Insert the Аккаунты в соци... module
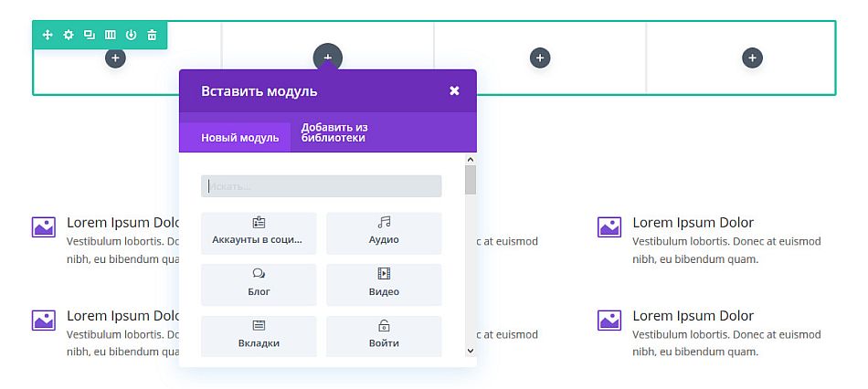 tap(259, 233)
